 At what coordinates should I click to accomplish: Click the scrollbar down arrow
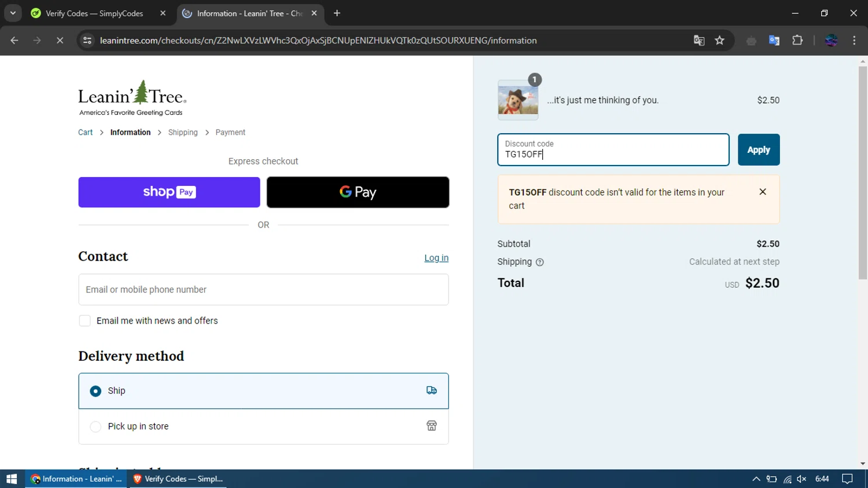863,464
